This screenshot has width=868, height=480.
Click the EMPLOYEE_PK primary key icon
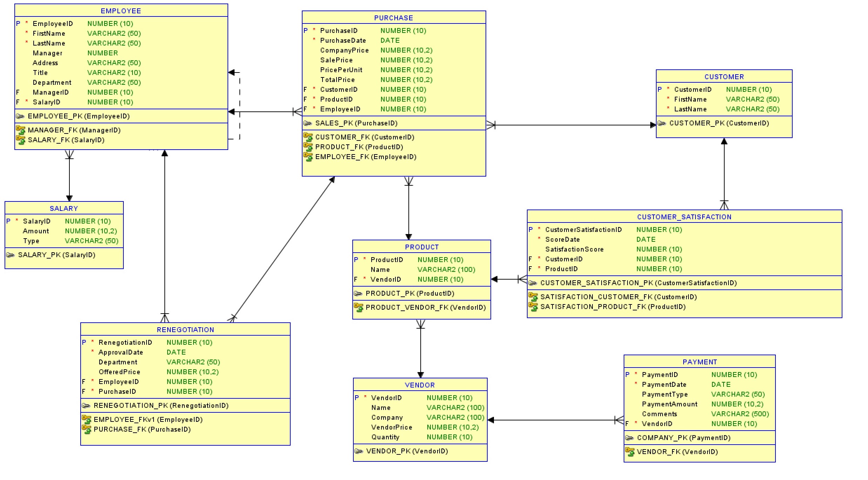(x=20, y=116)
